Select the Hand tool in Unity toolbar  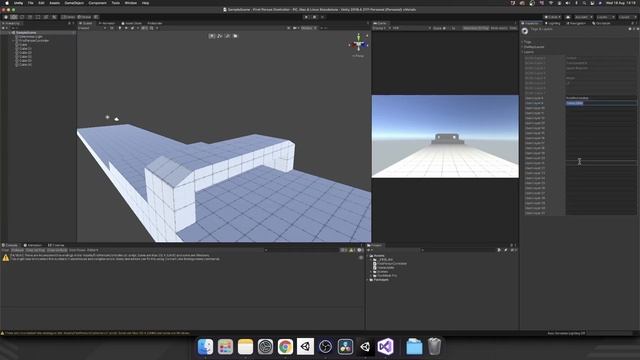(6, 17)
